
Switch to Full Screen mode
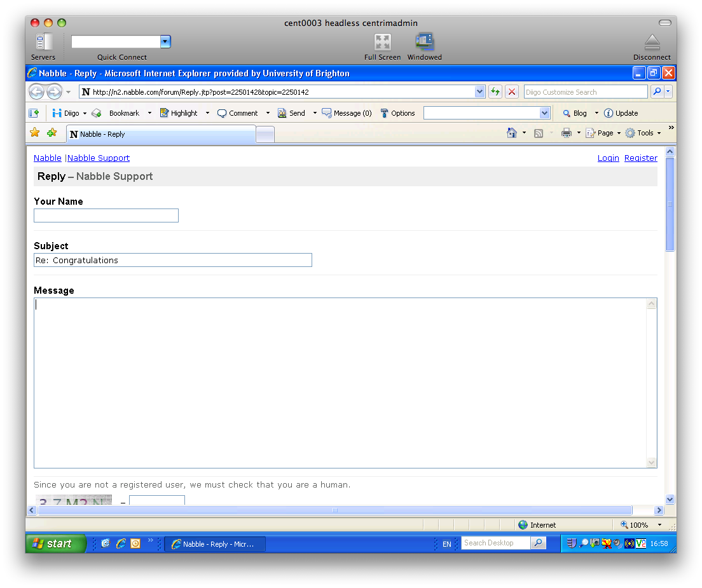382,43
